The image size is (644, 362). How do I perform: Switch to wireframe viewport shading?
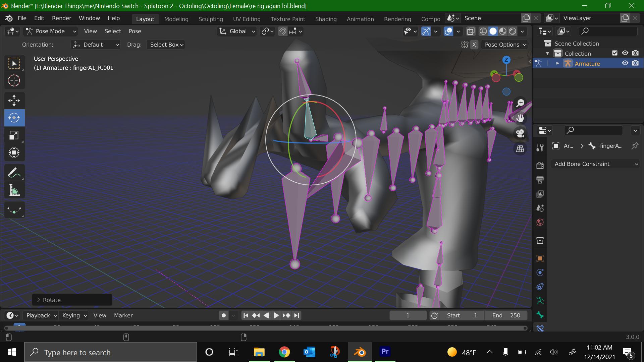tap(483, 31)
